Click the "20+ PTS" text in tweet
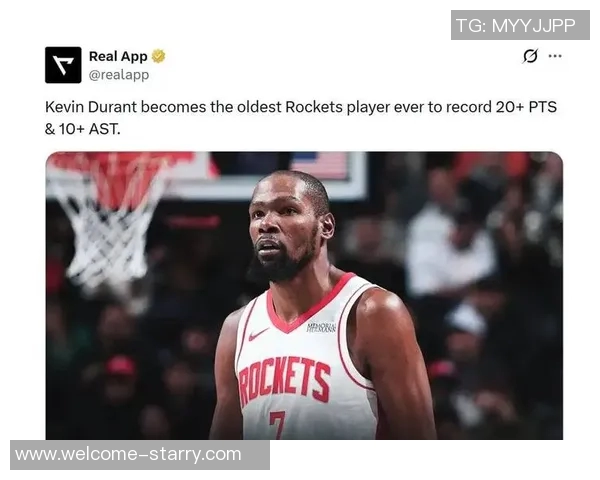The image size is (600, 480). [527, 107]
